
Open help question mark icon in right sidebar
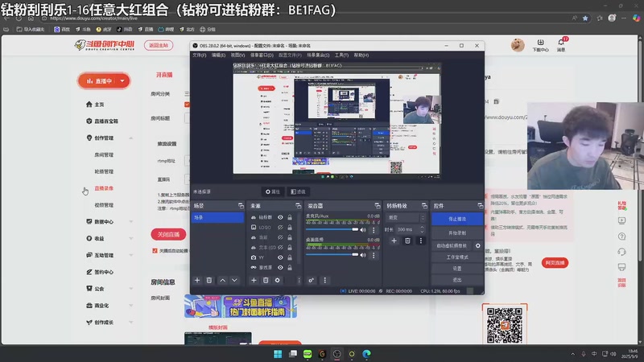tap(621, 237)
